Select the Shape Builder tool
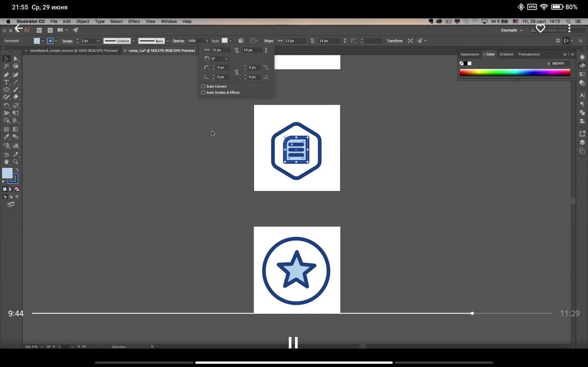The image size is (588, 367). (6, 121)
